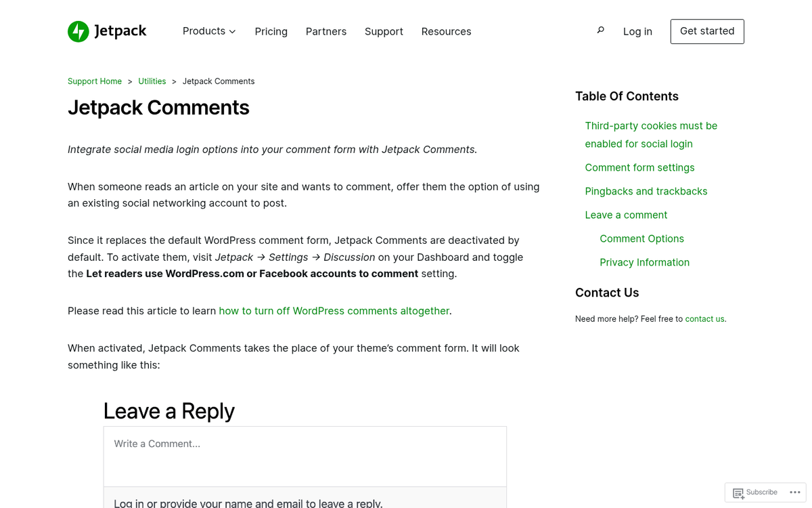The image size is (812, 508).
Task: Click the Get started button
Action: coord(707,31)
